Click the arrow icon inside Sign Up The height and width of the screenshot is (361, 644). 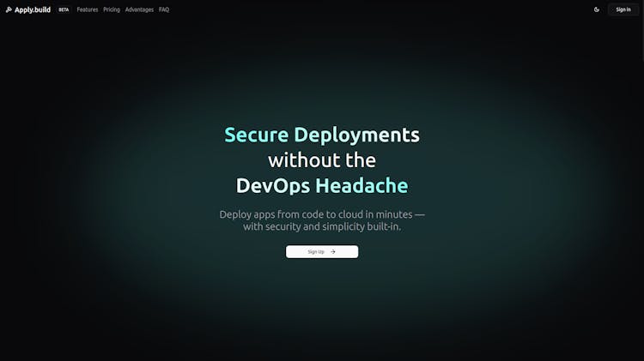[x=332, y=252]
